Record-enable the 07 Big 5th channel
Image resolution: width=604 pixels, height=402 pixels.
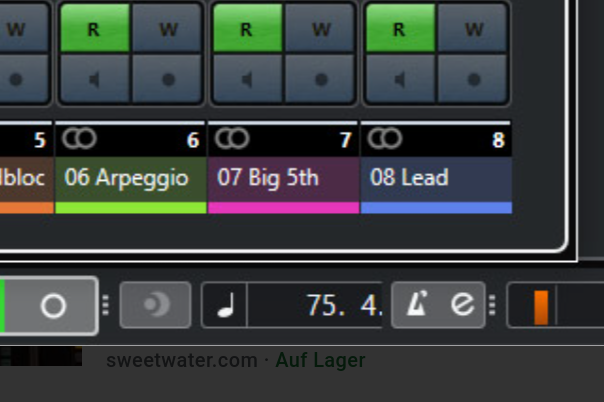320,79
